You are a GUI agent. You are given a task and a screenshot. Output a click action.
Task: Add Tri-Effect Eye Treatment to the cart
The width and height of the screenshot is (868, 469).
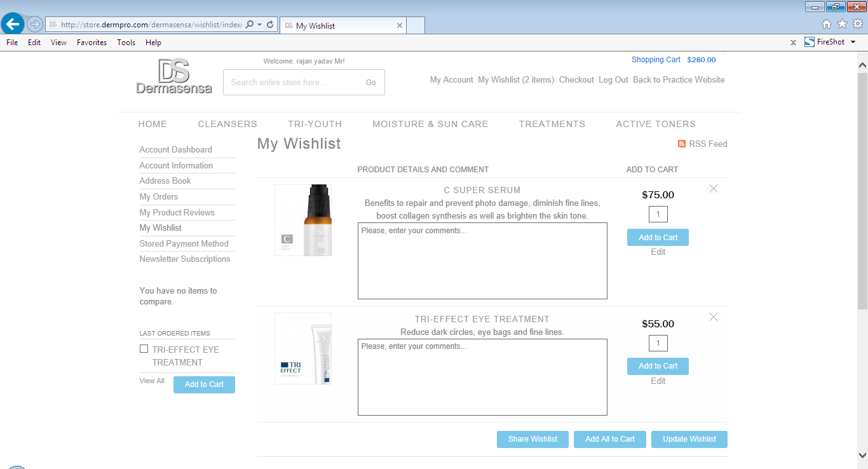[658, 366]
